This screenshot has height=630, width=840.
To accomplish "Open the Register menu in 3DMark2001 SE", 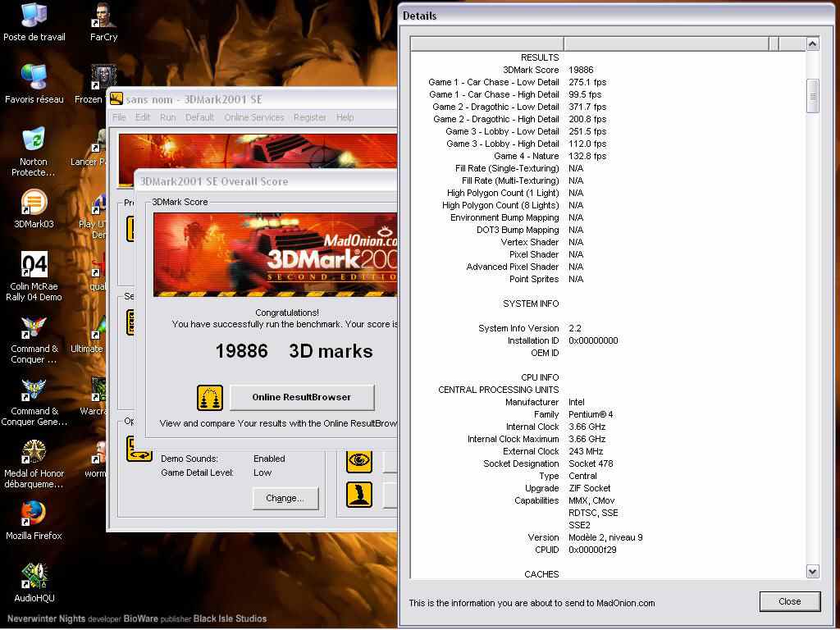I will (309, 117).
